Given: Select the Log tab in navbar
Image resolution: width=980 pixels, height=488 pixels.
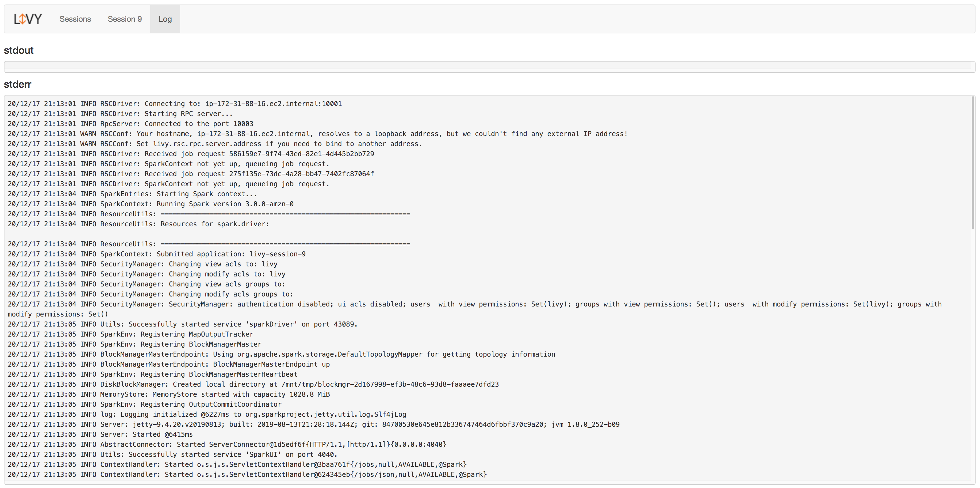Looking at the screenshot, I should [165, 19].
